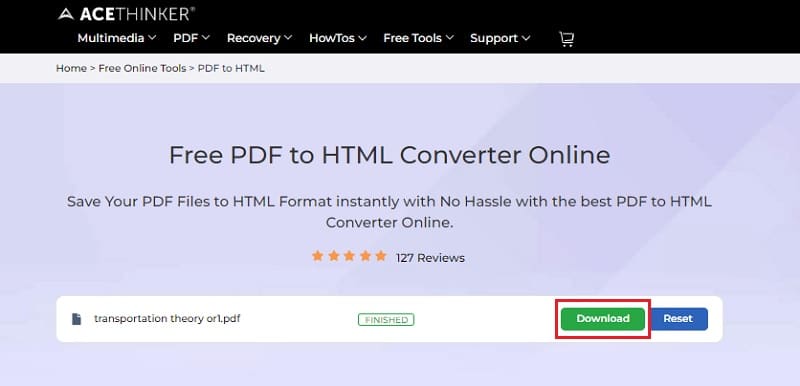The width and height of the screenshot is (800, 386).
Task: Open the Recovery dropdown menu
Action: pos(259,38)
